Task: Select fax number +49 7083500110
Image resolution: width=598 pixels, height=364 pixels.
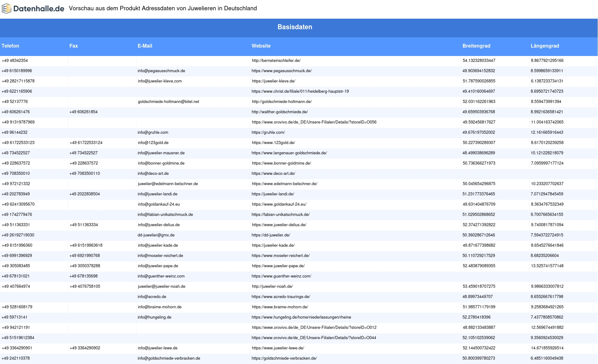Action: tap(85, 174)
